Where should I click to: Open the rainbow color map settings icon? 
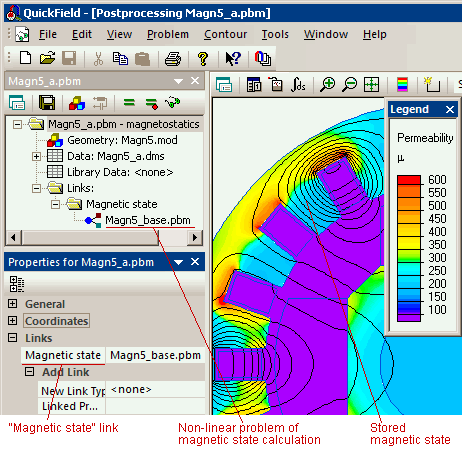pos(402,84)
